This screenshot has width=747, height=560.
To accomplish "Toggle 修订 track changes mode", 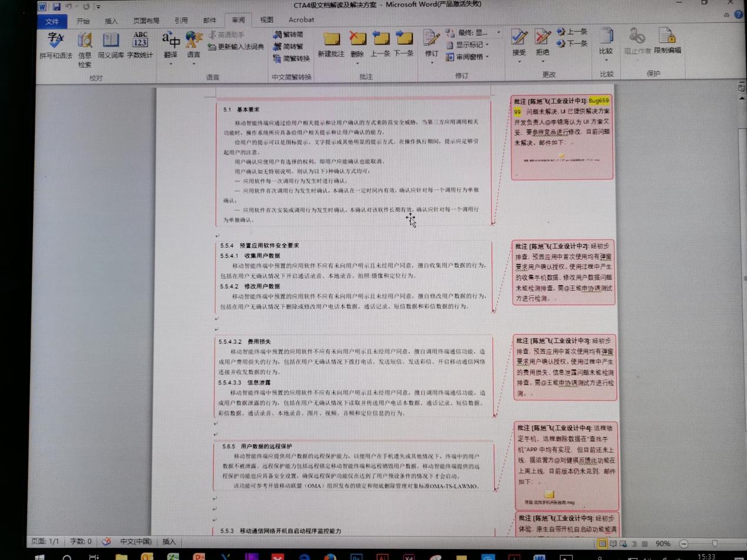I will (x=432, y=44).
